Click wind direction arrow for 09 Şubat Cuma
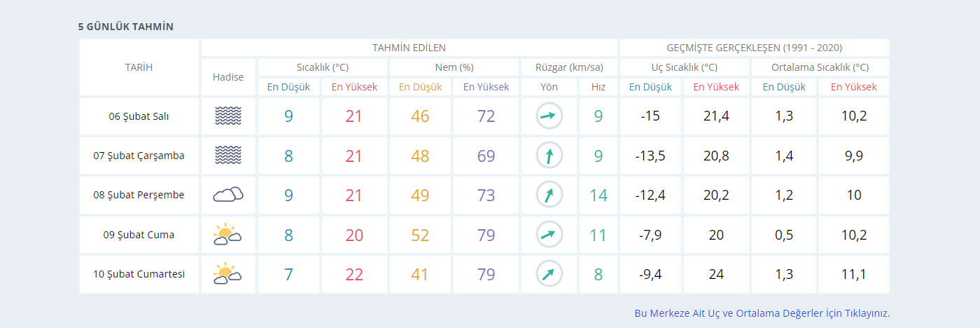The image size is (980, 328). point(549,235)
